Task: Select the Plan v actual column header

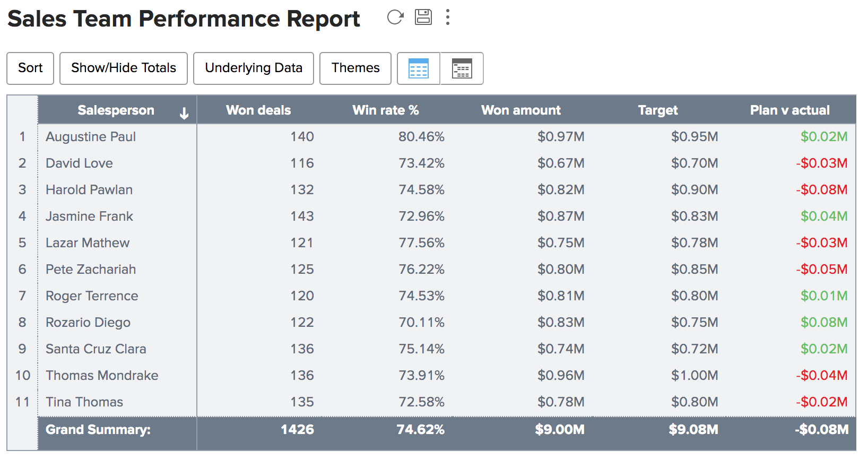Action: [789, 110]
